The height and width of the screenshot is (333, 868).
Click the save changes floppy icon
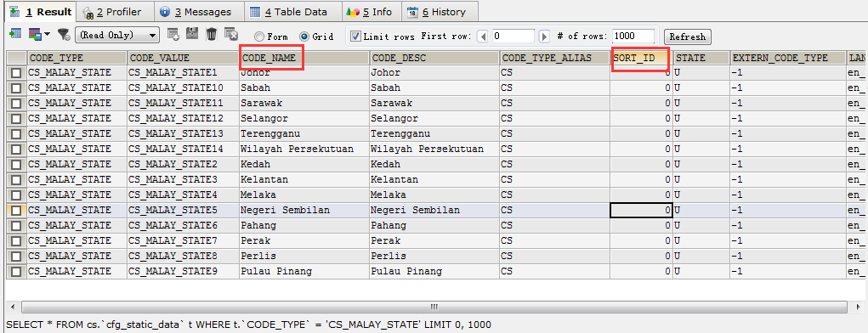coord(192,34)
